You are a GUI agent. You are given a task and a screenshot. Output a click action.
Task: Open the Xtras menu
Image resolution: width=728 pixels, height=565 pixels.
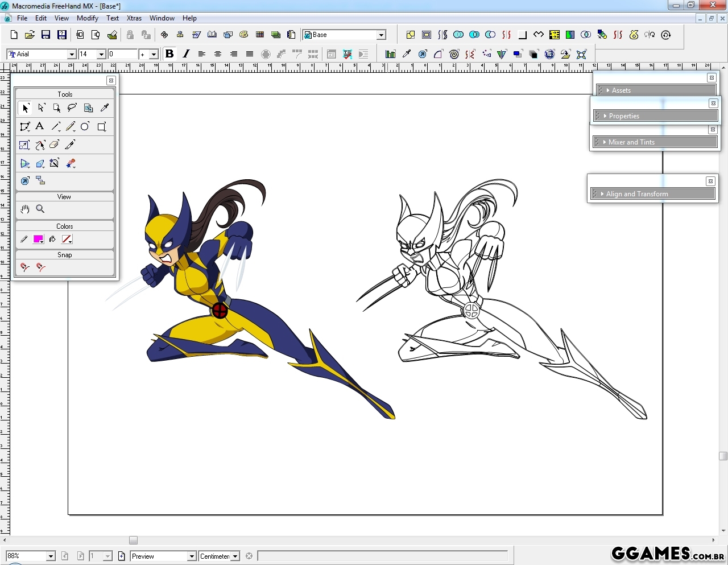coord(134,18)
